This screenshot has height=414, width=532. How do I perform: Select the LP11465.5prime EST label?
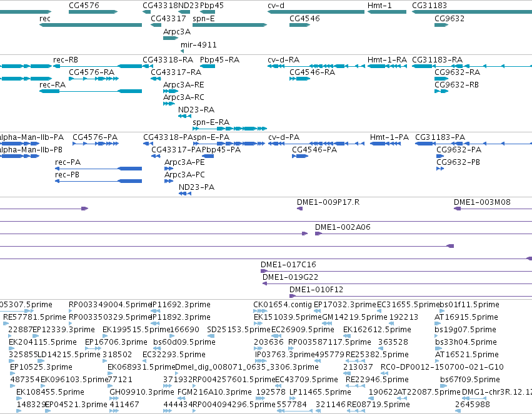coord(320,392)
